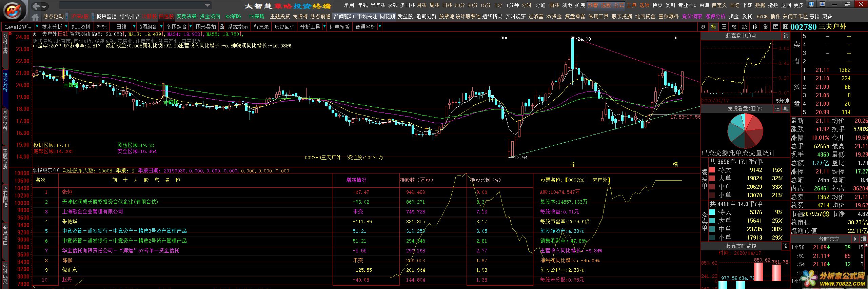Open 细 detail view of 分时成交
This screenshot has height=289, width=868.
click(x=863, y=239)
